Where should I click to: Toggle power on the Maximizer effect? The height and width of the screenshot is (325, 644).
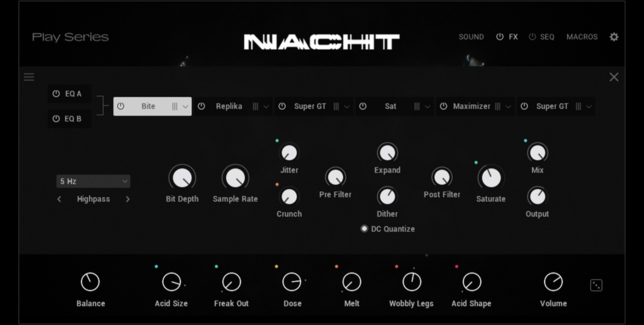pyautogui.click(x=443, y=106)
